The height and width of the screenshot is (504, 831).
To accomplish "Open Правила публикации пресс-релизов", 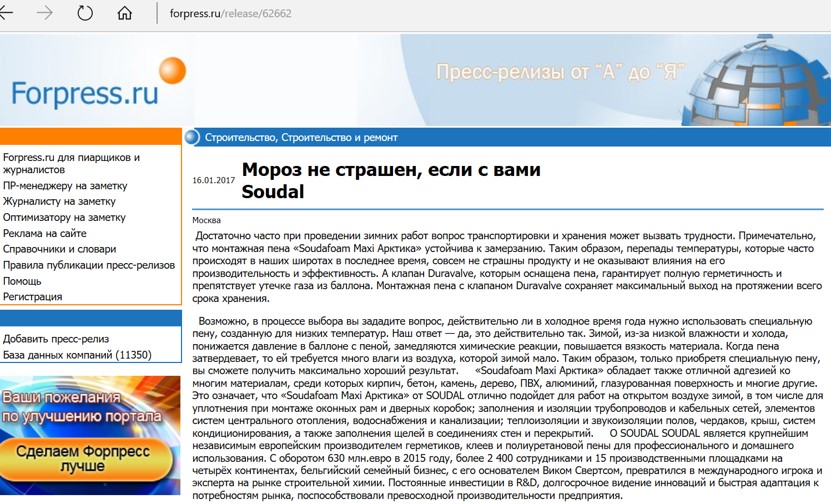I will 89,265.
